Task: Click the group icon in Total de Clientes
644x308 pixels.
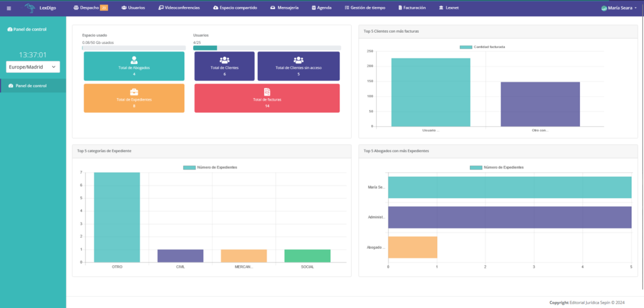Action: 225,60
